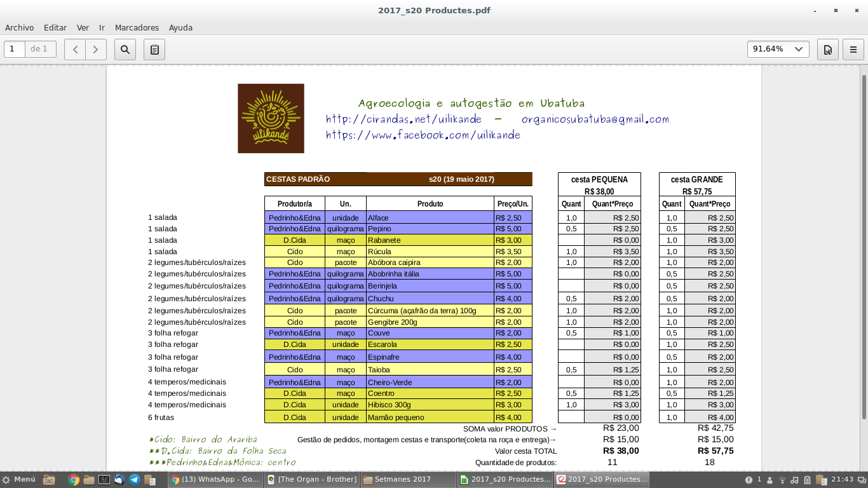
Task: Click the CESTAS PADRÃO header
Action: point(298,179)
